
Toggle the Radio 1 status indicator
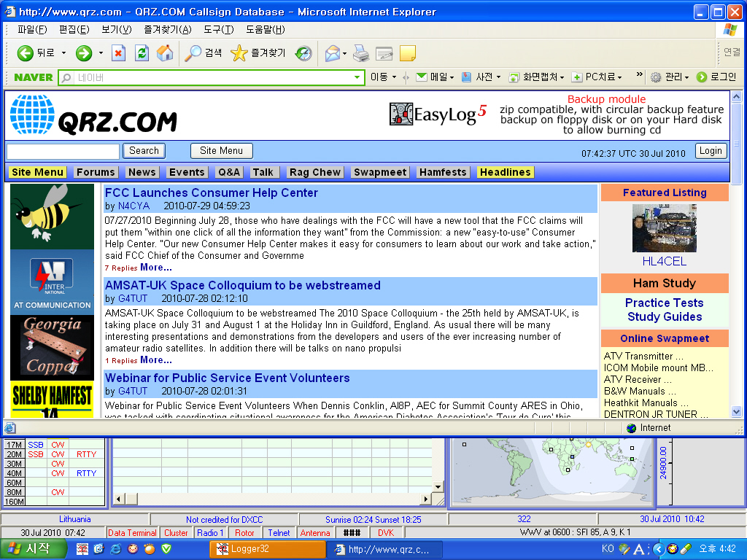tap(210, 533)
